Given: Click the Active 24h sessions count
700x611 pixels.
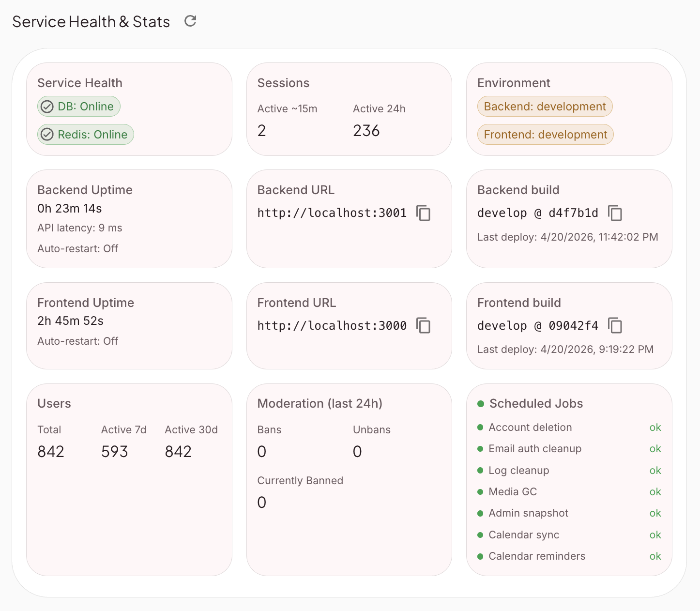Looking at the screenshot, I should [366, 131].
